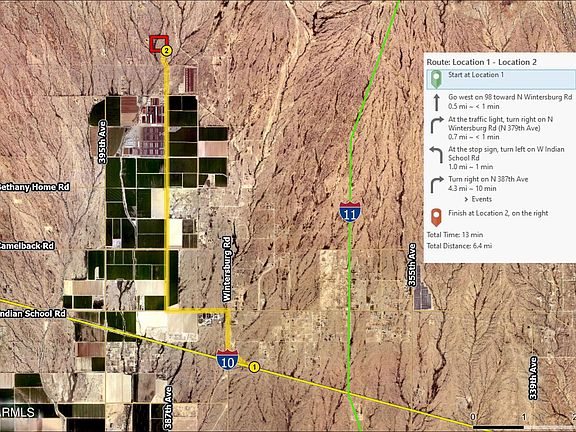Open the Turn right on N 387th Ave step

(x=501, y=184)
